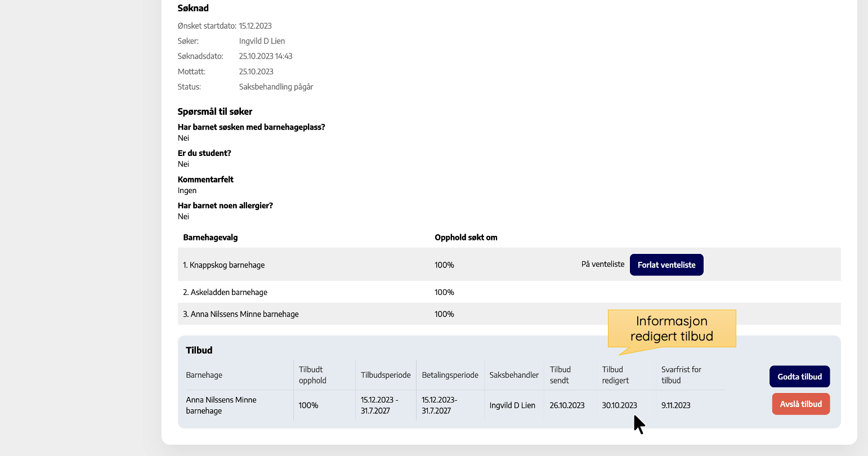Click 100% in the Tilbudt opphold cell
868x456 pixels.
[x=308, y=405]
